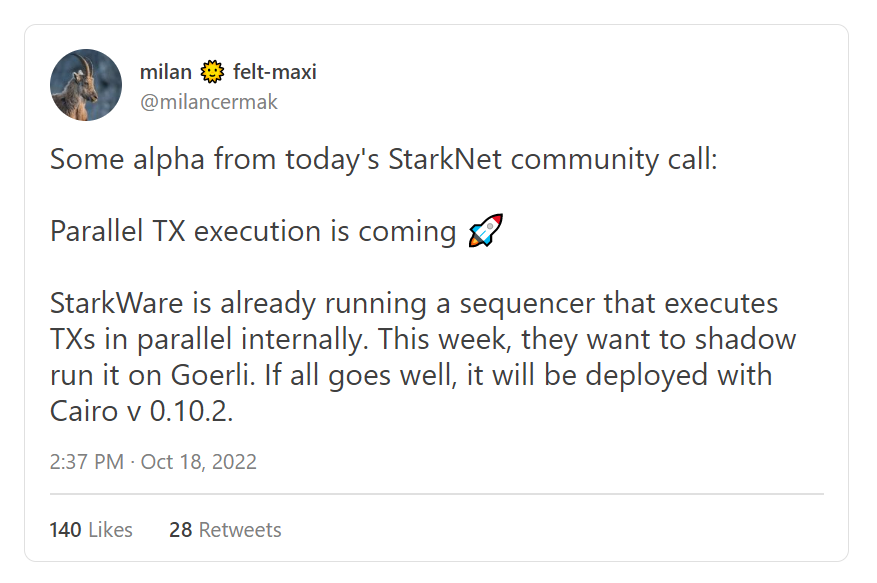877x583 pixels.
Task: Click 'Cairo v 0.10.2.' text
Action: (141, 411)
